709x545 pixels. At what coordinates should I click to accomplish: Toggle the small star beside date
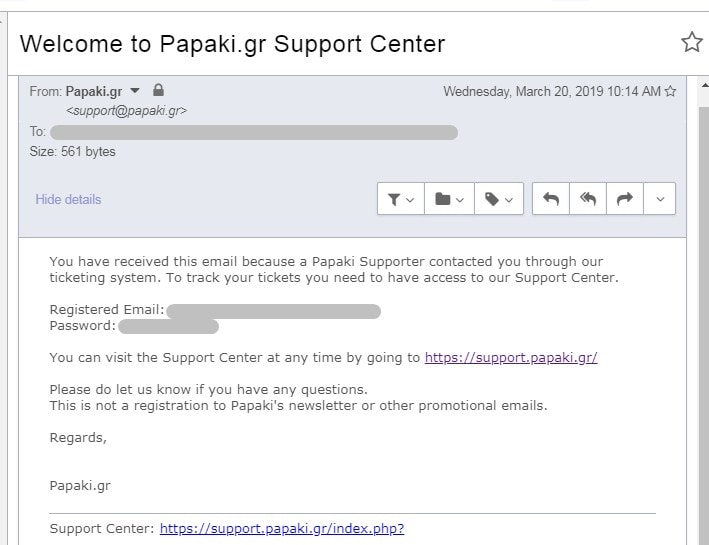point(671,91)
